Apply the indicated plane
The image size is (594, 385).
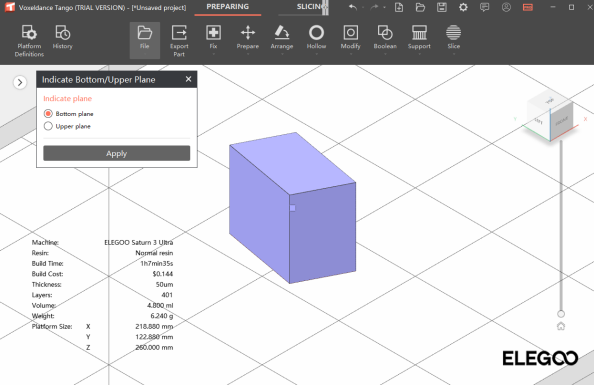pos(117,153)
